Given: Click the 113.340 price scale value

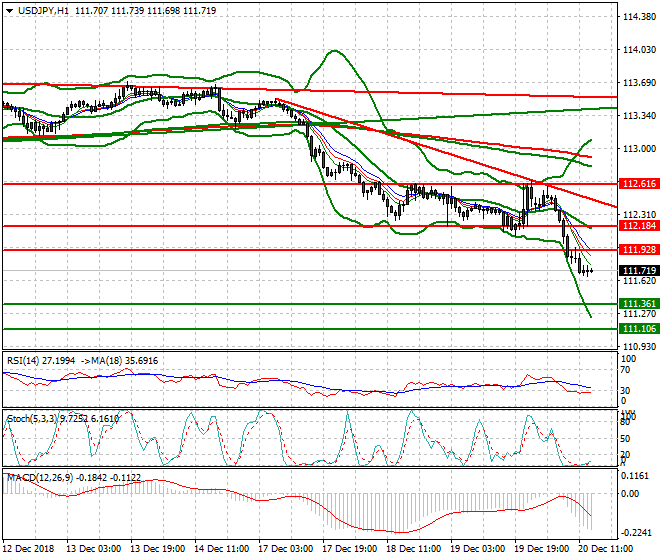Looking at the screenshot, I should pyautogui.click(x=638, y=116).
